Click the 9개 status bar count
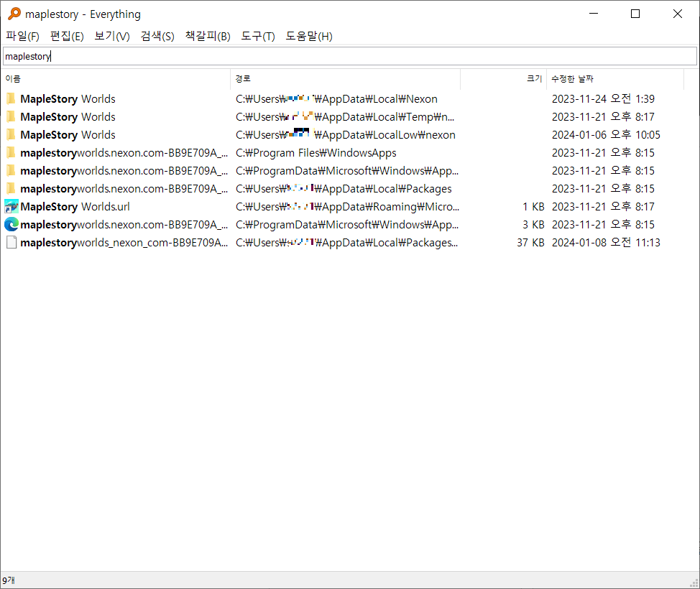 [9, 580]
